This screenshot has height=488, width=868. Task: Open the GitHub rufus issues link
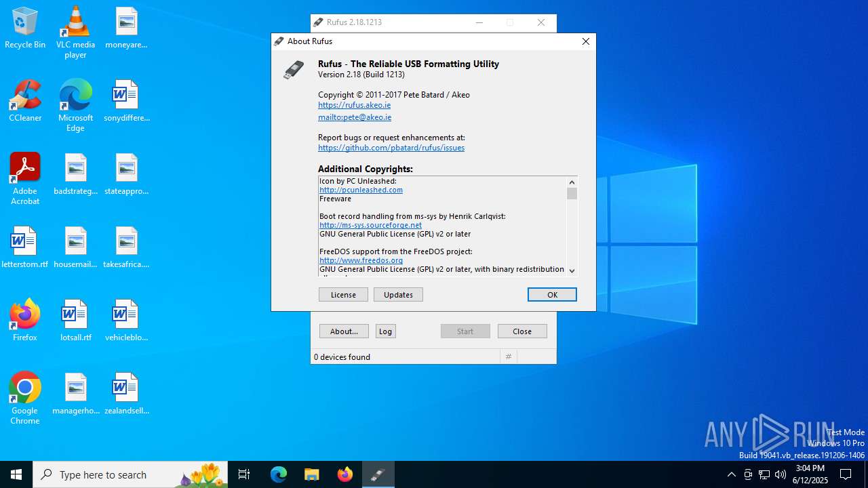391,148
